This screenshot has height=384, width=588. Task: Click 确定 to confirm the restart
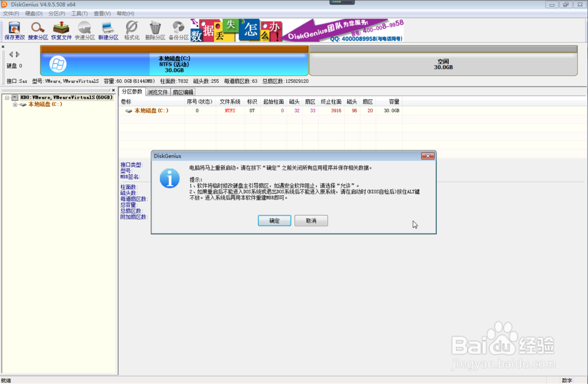coord(275,221)
